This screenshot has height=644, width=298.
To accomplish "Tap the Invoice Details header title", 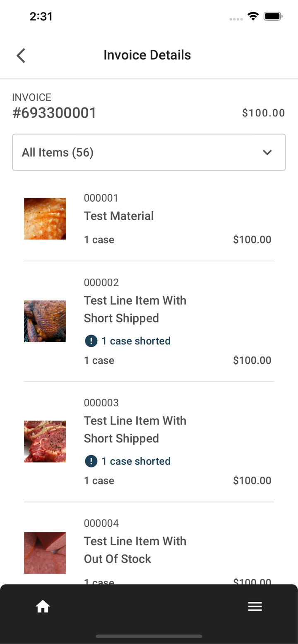I will click(147, 55).
